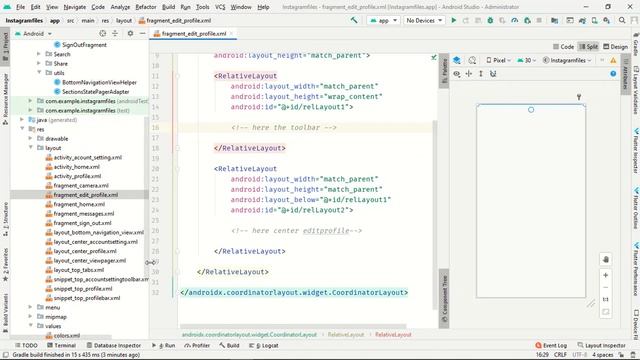This screenshot has width=640, height=360.
Task: Open the File menu
Action: 20,7
